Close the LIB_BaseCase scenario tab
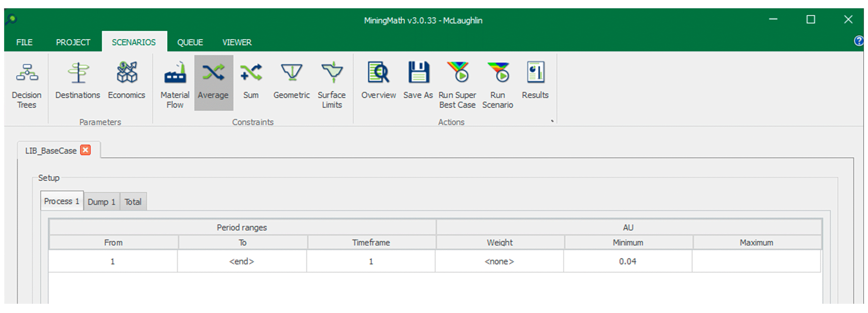Image resolution: width=868 pixels, height=313 pixels. coord(85,150)
